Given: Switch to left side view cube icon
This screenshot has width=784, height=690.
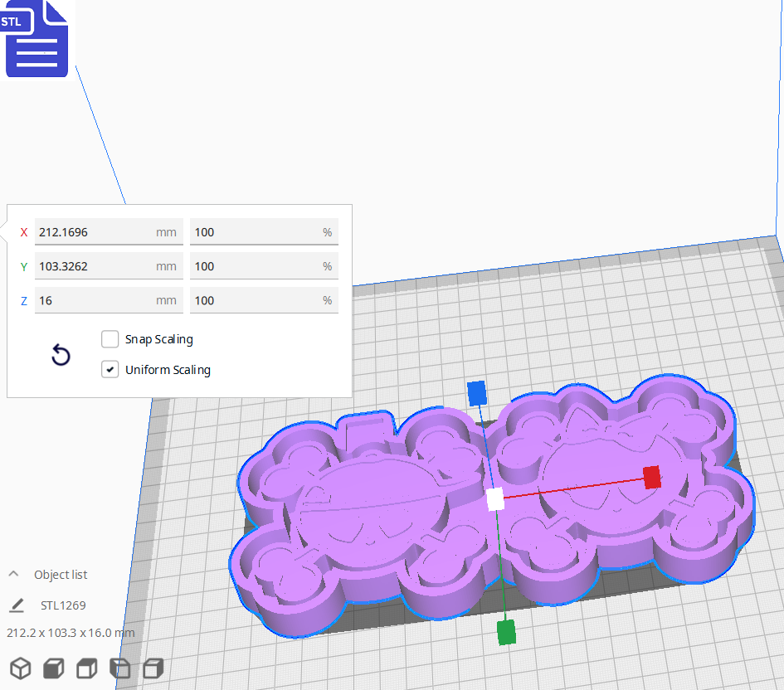Looking at the screenshot, I should click(120, 668).
